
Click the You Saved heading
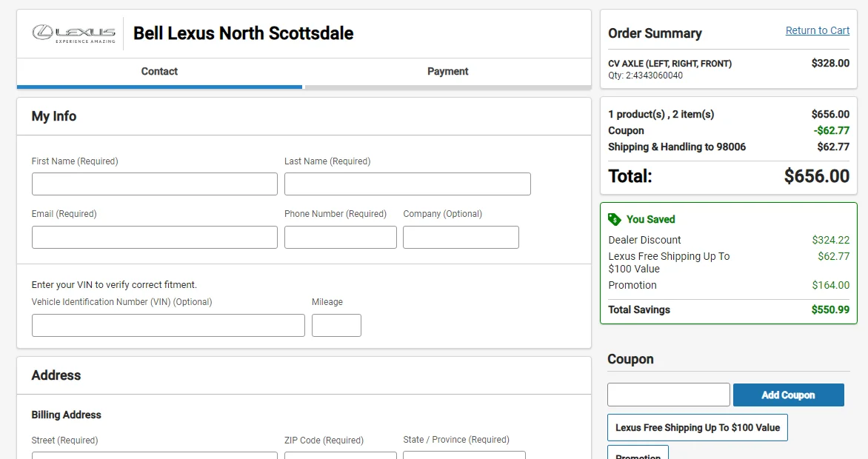click(650, 219)
